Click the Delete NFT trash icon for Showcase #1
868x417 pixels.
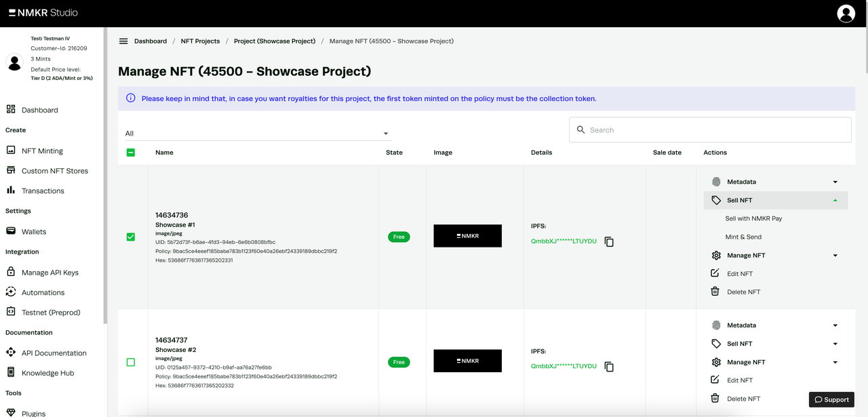pyautogui.click(x=715, y=292)
